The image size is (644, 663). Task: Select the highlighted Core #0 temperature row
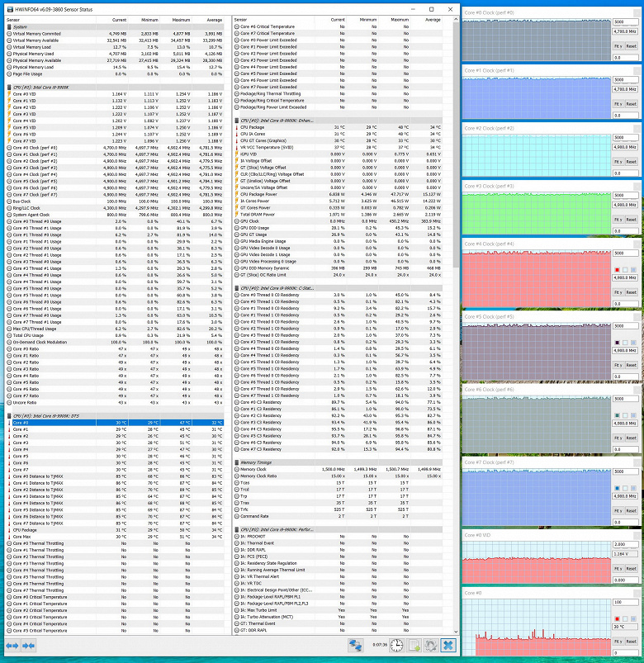click(x=115, y=423)
